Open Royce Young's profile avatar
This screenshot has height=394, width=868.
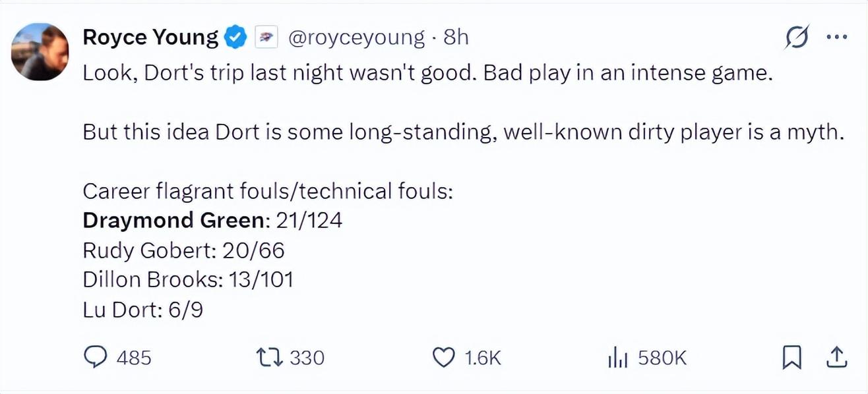pyautogui.click(x=40, y=52)
